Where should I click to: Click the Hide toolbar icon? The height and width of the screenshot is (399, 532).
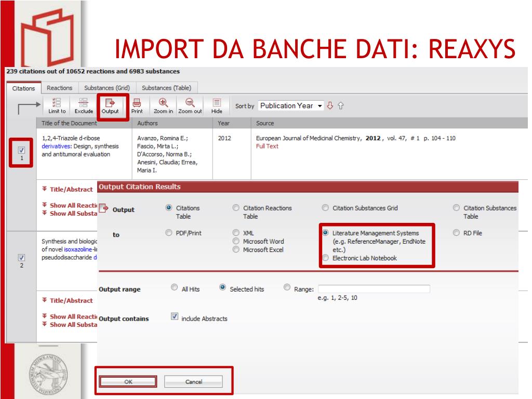click(217, 106)
